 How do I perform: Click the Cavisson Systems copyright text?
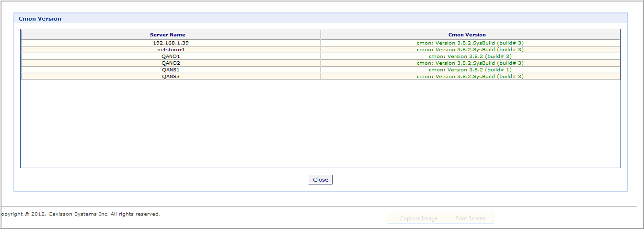point(80,214)
